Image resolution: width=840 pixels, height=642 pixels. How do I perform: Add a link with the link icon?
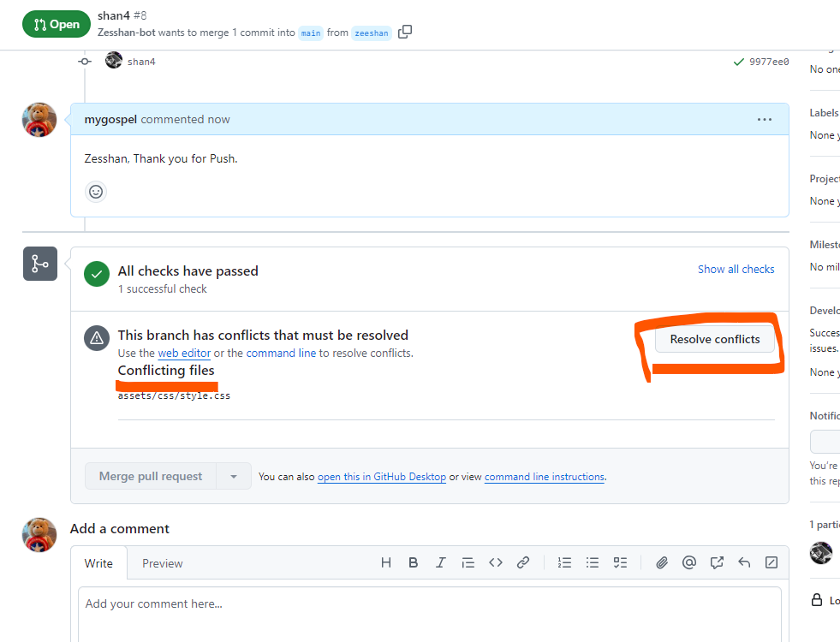coord(523,562)
